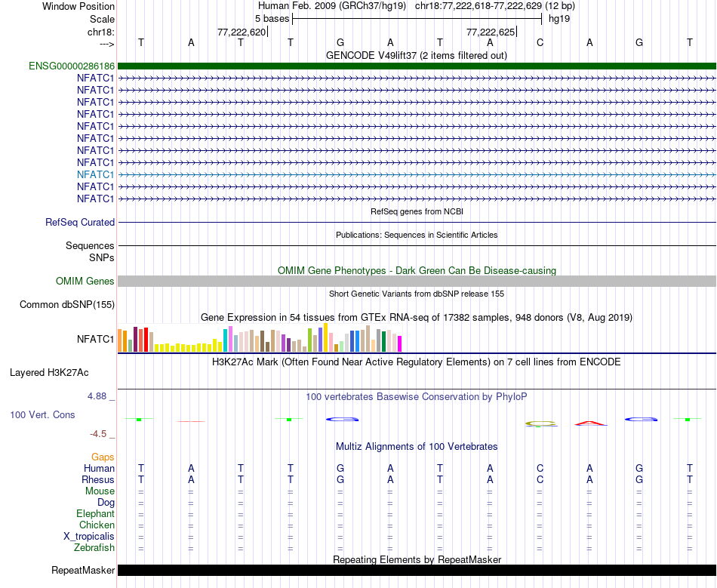Viewport: 717px width, 588px height.
Task: Select the ENSG00000286186 gene label
Action: 72,66
